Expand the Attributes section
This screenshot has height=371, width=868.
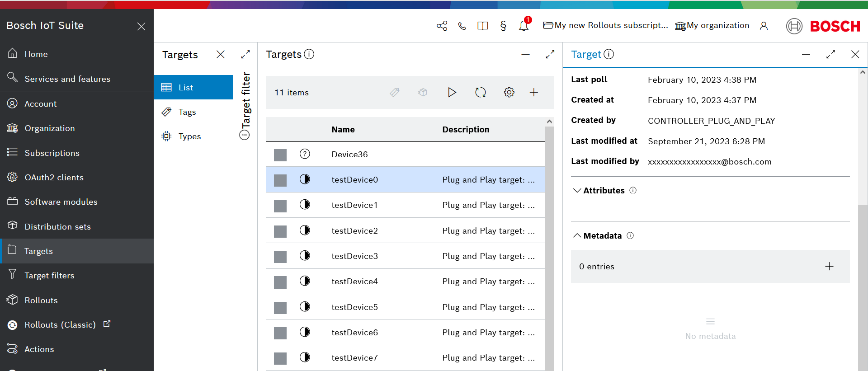click(x=577, y=191)
